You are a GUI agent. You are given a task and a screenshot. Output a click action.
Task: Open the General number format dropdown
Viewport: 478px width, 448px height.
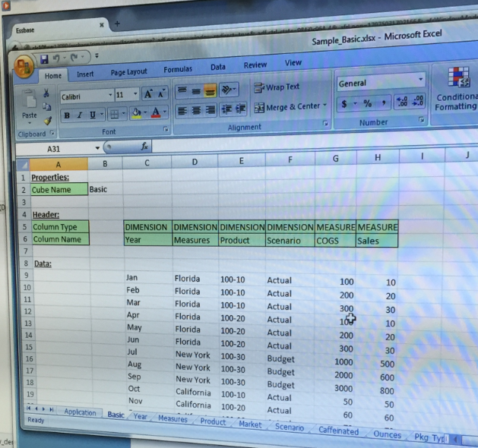pyautogui.click(x=421, y=79)
